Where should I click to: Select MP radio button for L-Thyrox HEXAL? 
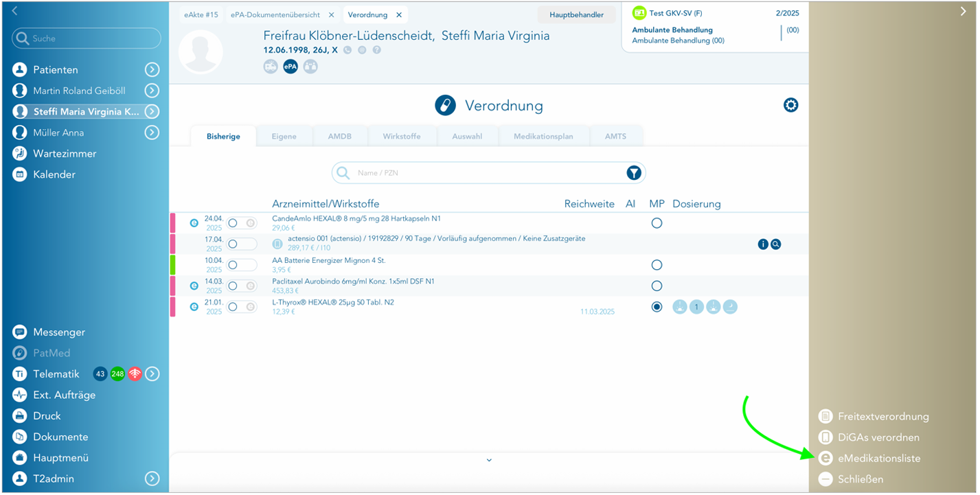click(x=657, y=307)
